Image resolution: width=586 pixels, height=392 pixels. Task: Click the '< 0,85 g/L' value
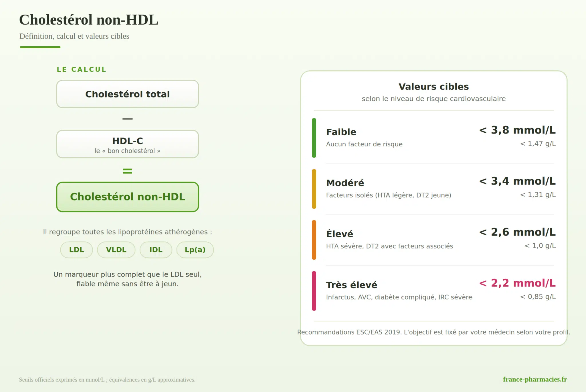click(538, 297)
